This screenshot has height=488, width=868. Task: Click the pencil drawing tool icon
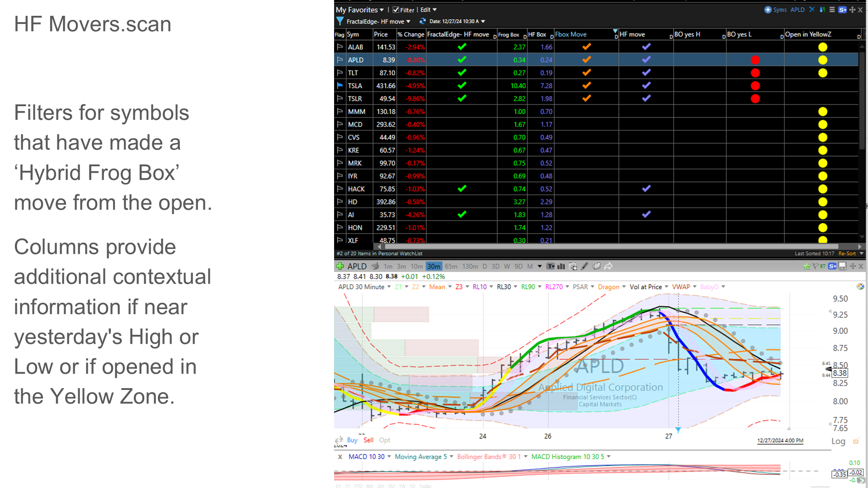pos(585,267)
